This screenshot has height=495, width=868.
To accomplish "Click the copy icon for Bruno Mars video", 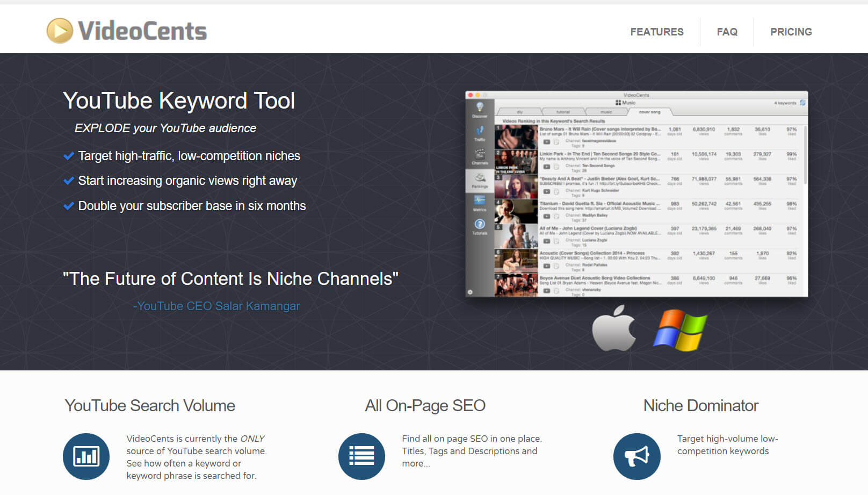I will [556, 142].
